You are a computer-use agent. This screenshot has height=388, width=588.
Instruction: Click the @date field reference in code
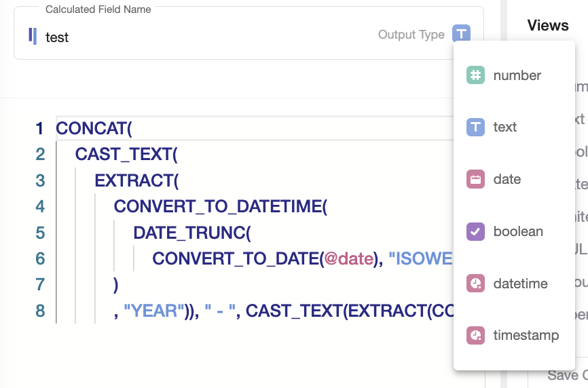pyautogui.click(x=348, y=258)
